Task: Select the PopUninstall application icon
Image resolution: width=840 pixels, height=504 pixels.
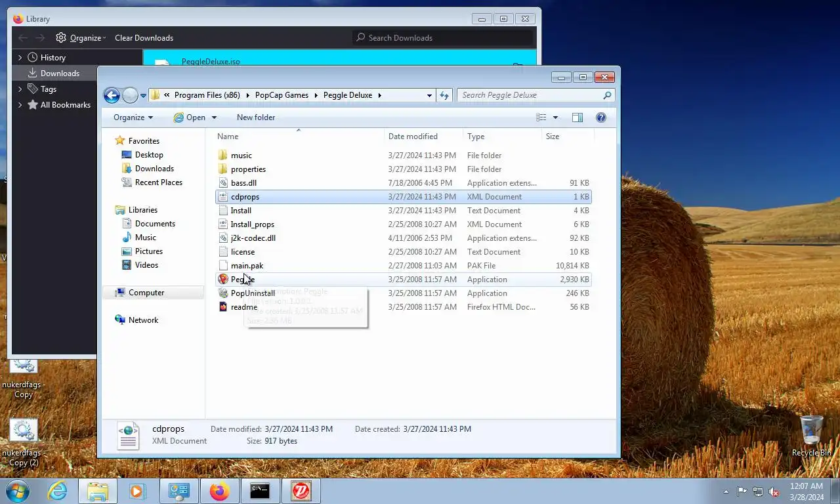Action: [x=223, y=293]
